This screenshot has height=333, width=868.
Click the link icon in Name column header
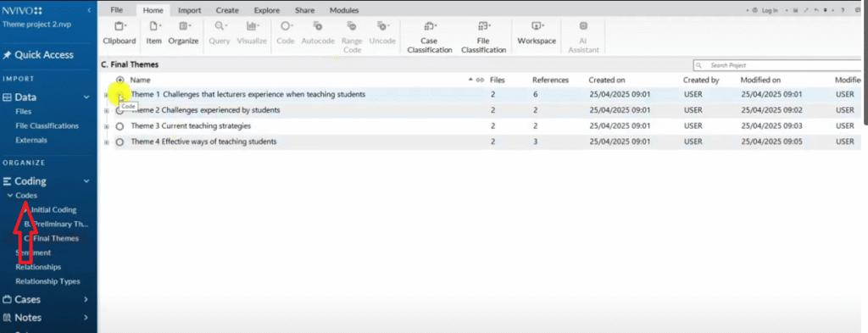pyautogui.click(x=480, y=80)
